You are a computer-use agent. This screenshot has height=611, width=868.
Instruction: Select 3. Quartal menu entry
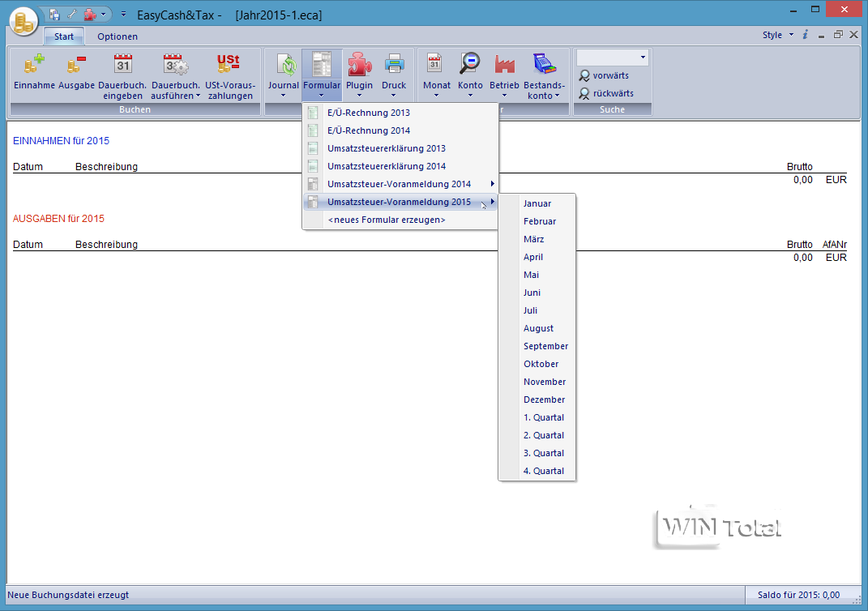pos(543,453)
